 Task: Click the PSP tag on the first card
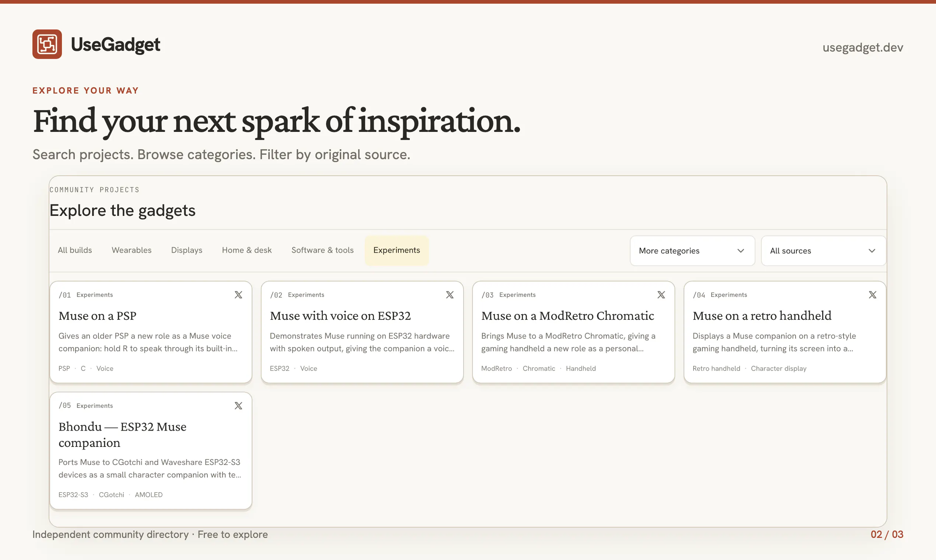tap(64, 368)
